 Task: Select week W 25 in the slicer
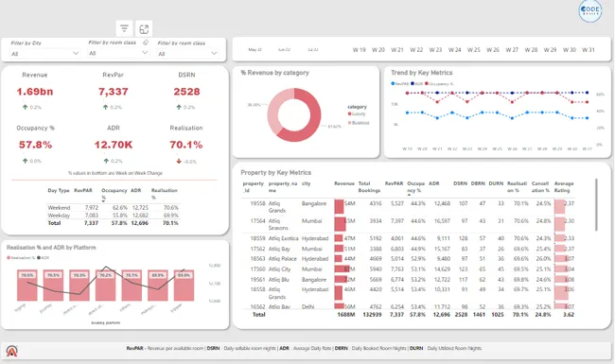474,50
